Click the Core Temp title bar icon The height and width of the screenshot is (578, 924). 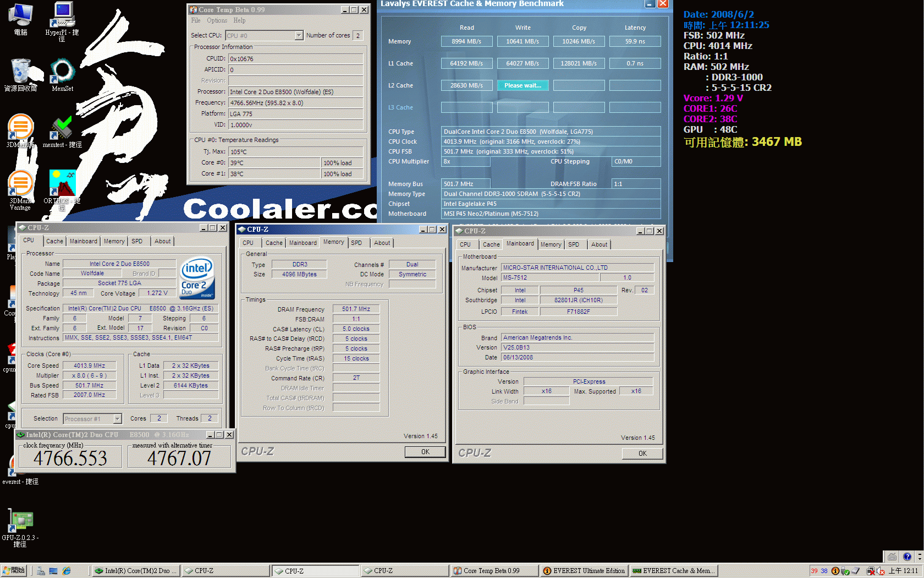tap(193, 9)
